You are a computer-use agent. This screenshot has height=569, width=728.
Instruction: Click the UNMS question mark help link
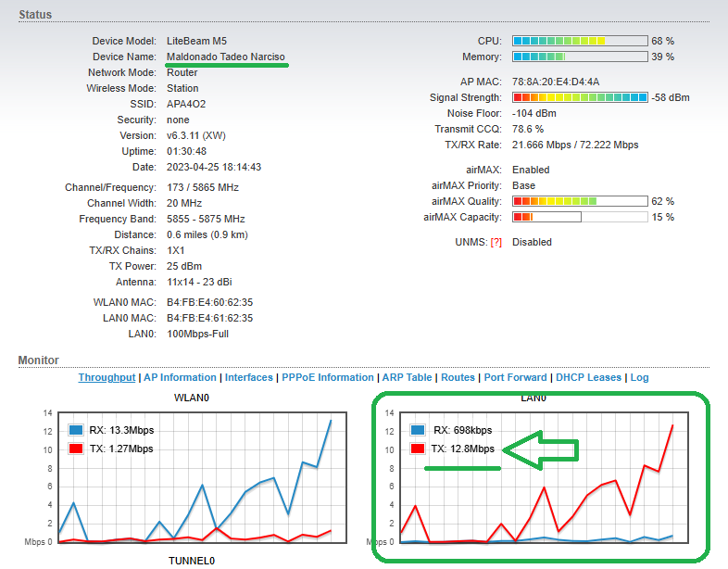point(496,242)
